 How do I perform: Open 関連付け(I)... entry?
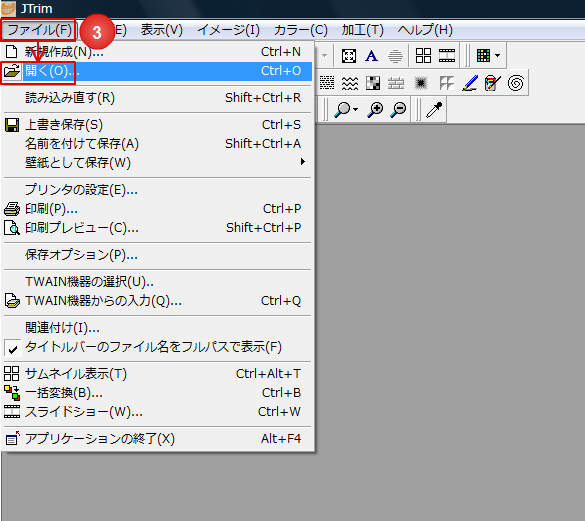point(157,328)
